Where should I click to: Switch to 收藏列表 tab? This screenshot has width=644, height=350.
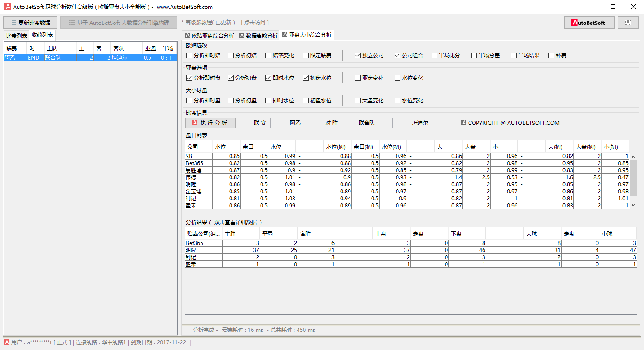coord(42,35)
